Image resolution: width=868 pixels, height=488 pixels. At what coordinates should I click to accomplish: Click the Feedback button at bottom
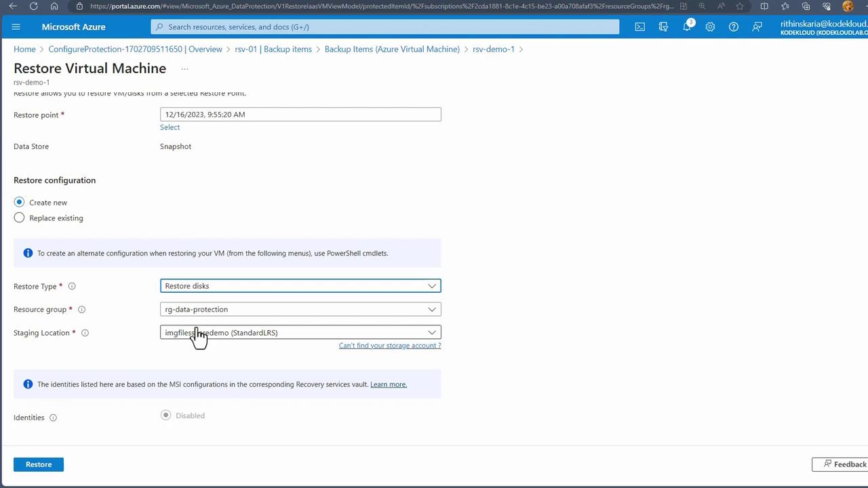point(841,464)
